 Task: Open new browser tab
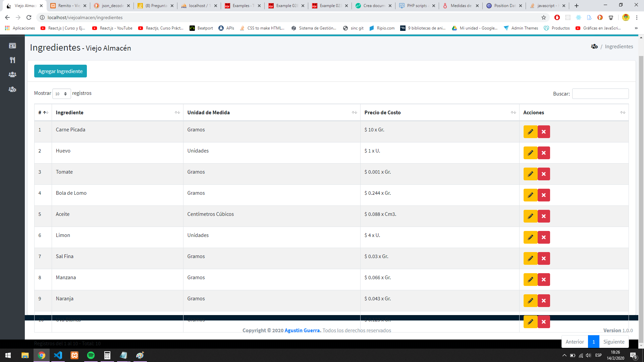point(577,6)
